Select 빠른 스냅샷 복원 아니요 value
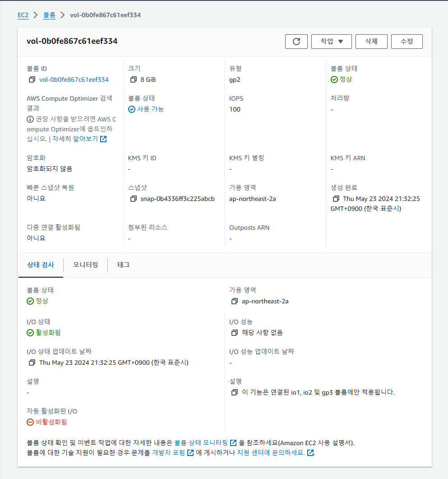This screenshot has height=479, width=448. pos(36,198)
